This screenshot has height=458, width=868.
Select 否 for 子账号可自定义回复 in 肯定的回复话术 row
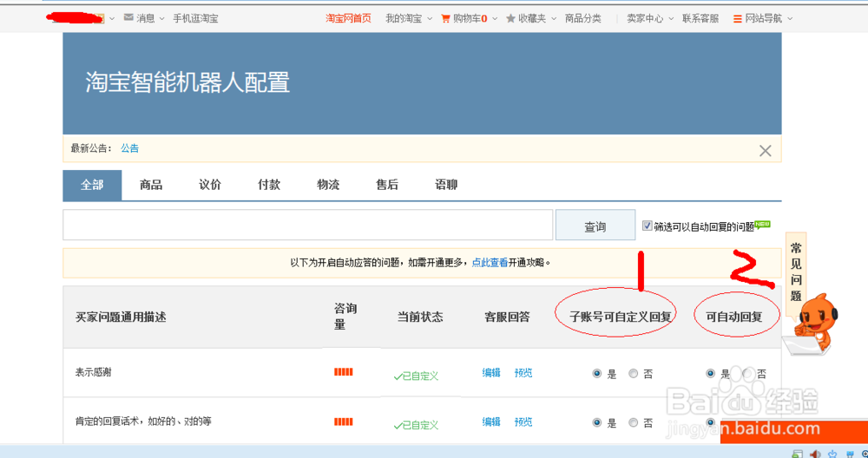tap(634, 422)
